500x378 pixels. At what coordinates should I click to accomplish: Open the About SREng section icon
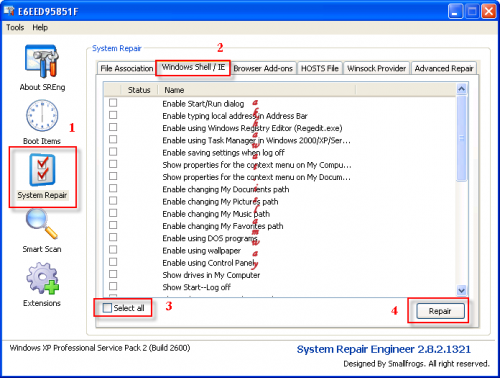click(x=42, y=61)
